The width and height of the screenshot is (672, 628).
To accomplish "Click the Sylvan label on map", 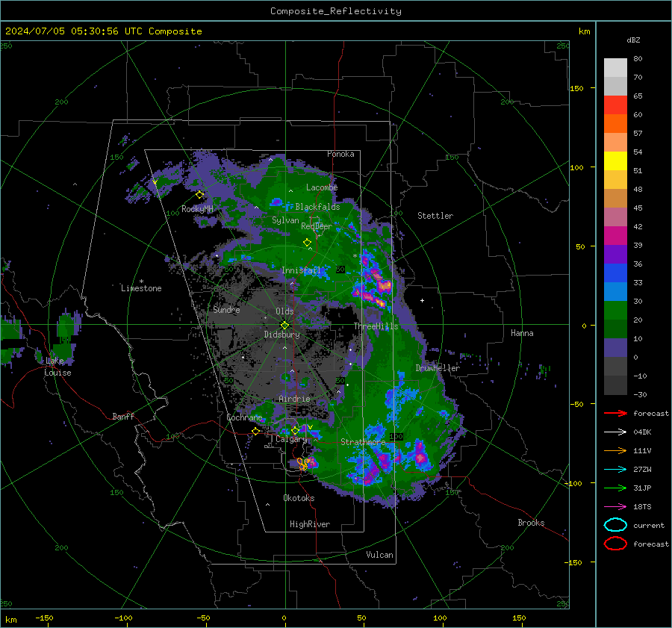I will pyautogui.click(x=285, y=220).
